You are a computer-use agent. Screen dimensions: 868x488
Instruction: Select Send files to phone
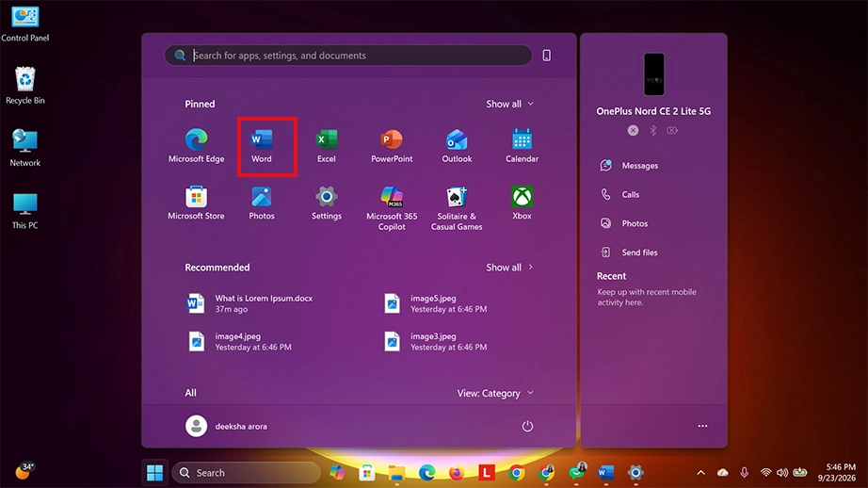click(630, 252)
